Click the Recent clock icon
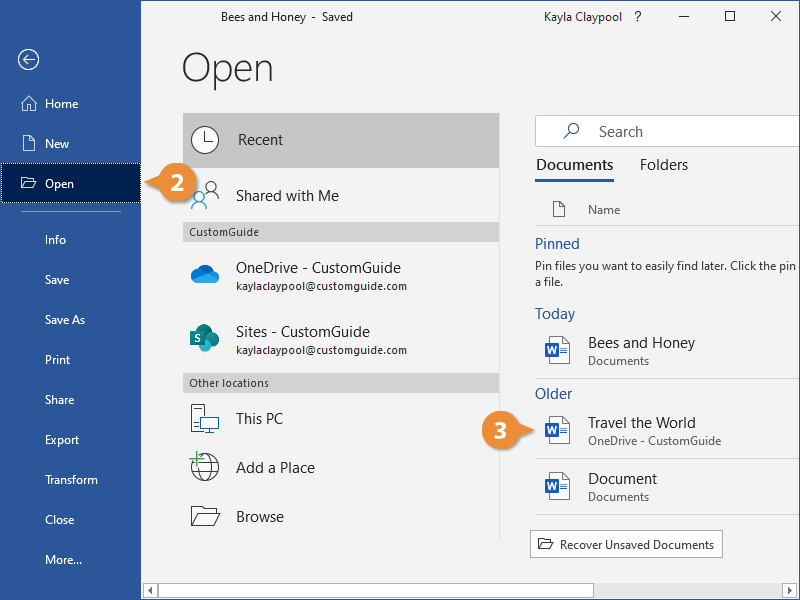The width and height of the screenshot is (800, 600). pyautogui.click(x=205, y=140)
